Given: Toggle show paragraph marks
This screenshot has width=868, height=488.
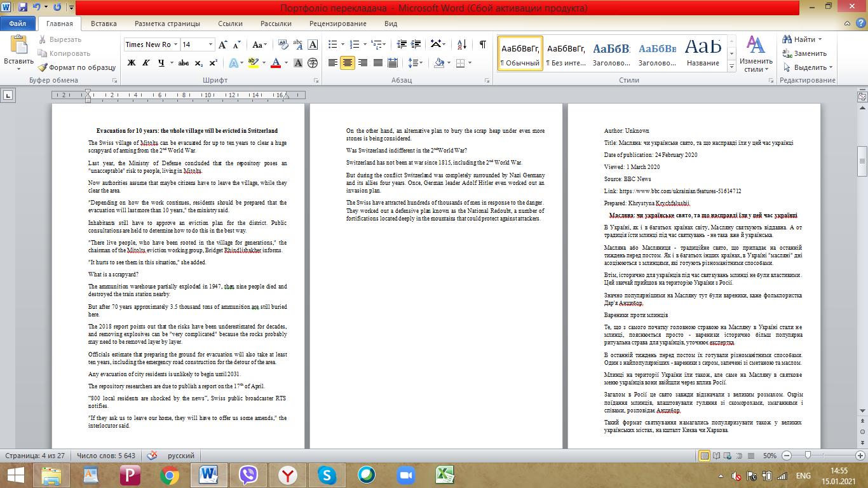Looking at the screenshot, I should [483, 44].
